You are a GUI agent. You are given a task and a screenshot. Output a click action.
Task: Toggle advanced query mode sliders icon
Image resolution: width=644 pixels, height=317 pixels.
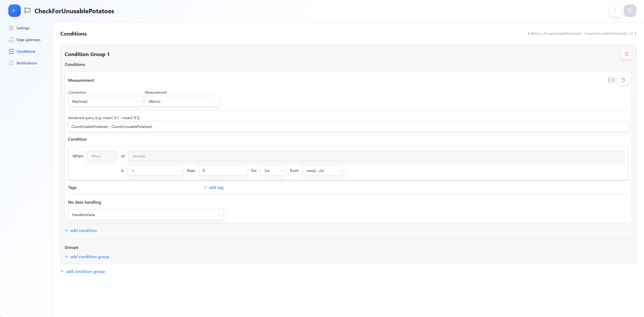pos(612,80)
